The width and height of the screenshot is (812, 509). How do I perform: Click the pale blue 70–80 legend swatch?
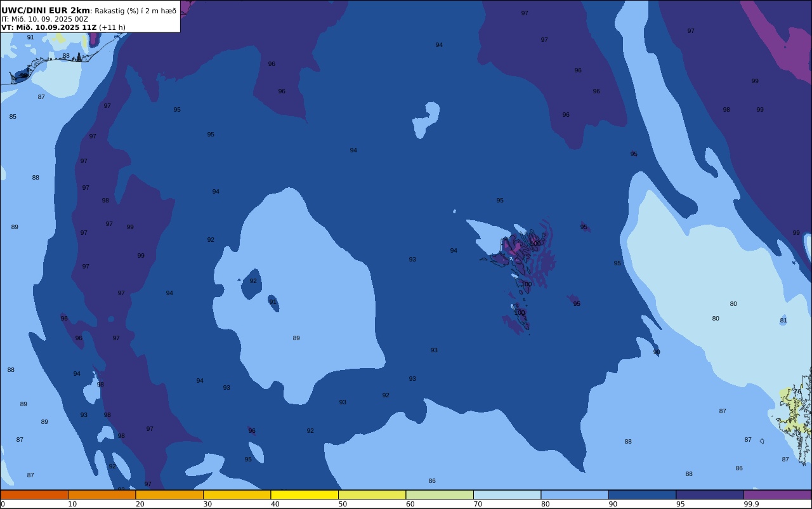click(x=507, y=494)
